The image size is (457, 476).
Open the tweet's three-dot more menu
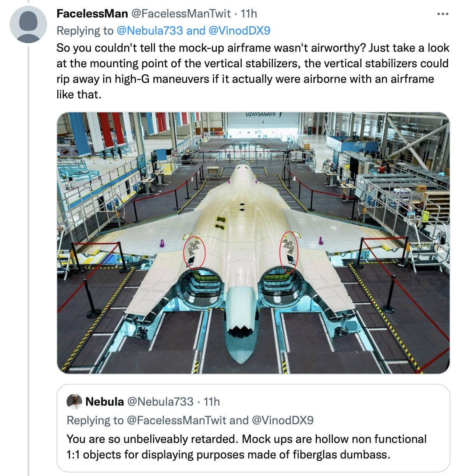coord(443,14)
